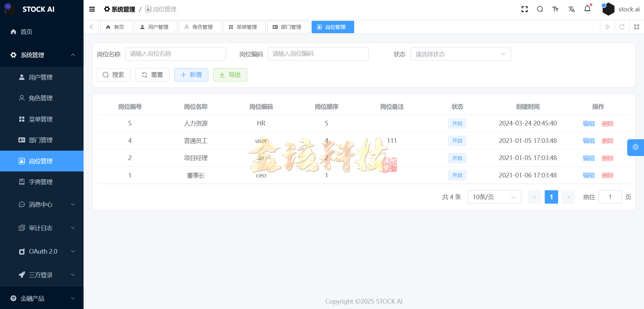
Task: Toggle 开启 status for 董事长 position
Action: coord(457,175)
